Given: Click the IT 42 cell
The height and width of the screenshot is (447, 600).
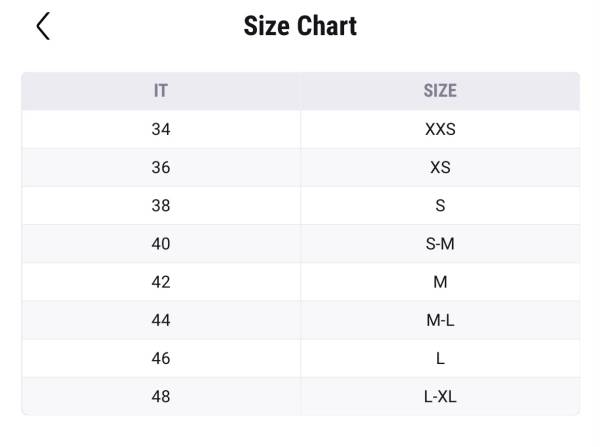Looking at the screenshot, I should coord(161,282).
